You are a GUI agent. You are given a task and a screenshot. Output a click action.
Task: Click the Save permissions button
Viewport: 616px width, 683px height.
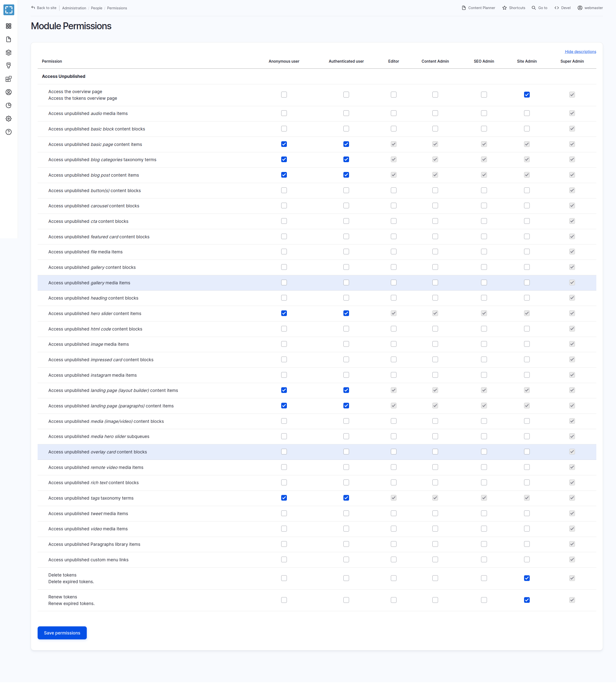62,633
